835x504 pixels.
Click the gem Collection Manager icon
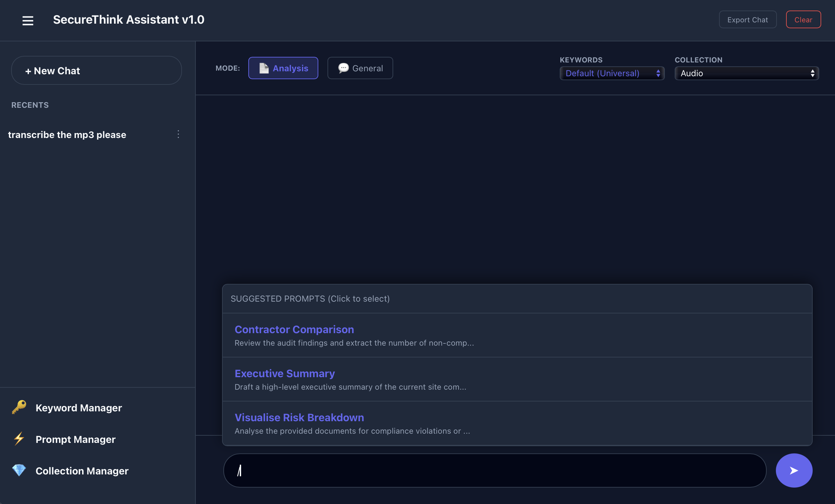(x=19, y=470)
